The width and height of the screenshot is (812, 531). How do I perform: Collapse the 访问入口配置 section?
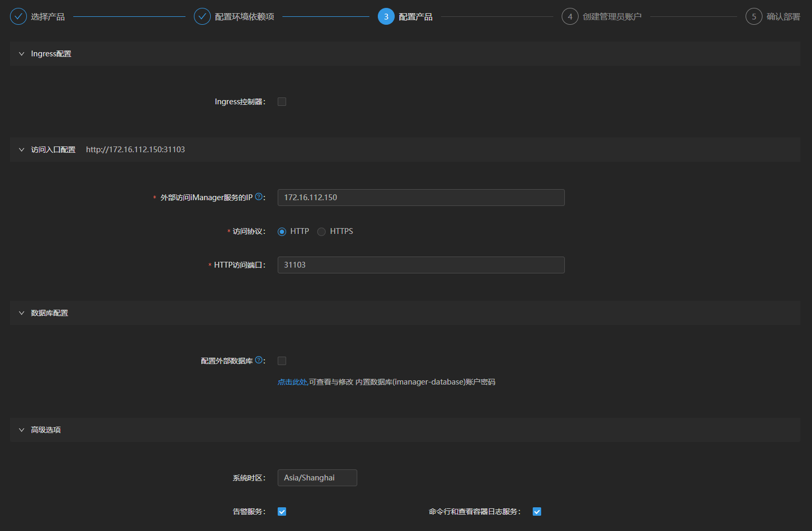pos(21,150)
